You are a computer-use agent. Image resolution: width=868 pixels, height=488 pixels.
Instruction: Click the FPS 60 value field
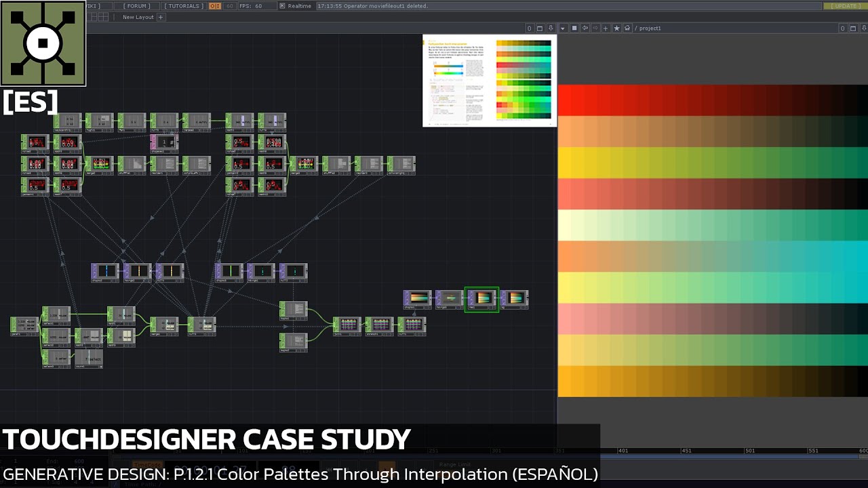pos(258,6)
